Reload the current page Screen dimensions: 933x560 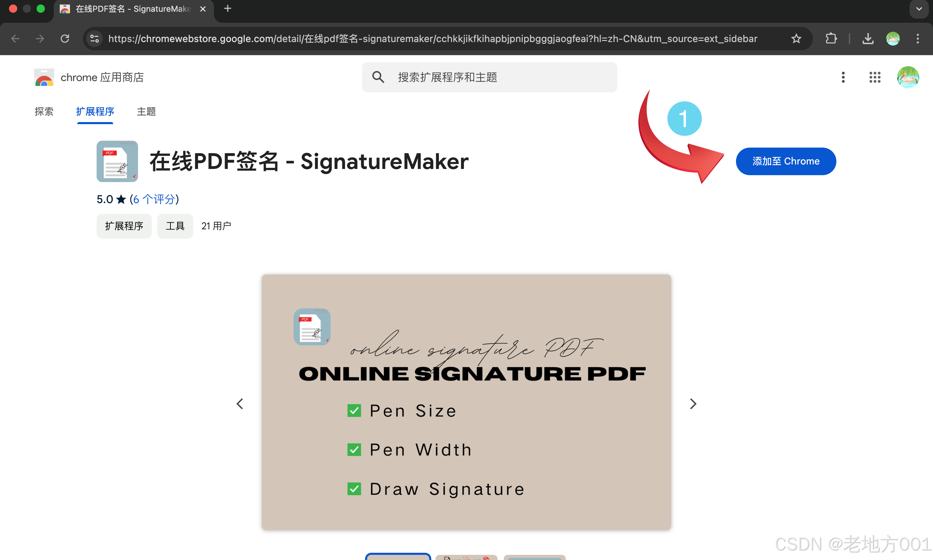65,39
